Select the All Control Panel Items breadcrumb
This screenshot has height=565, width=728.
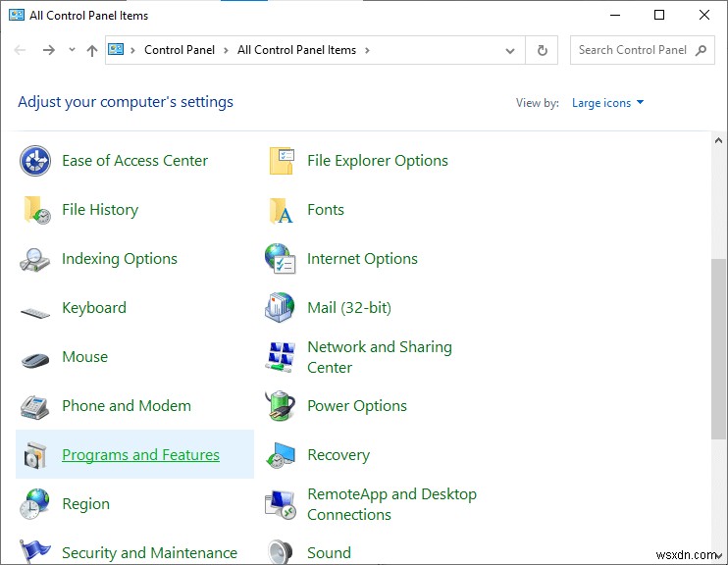point(298,50)
